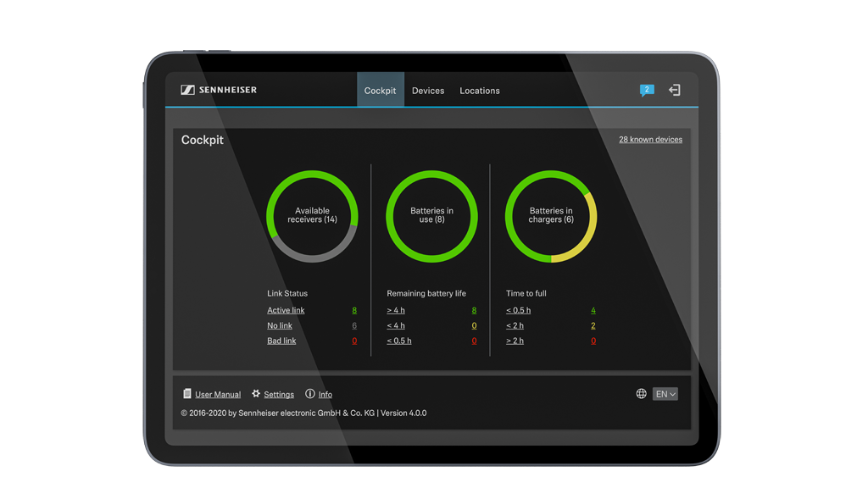868x488 pixels.
Task: Click the Batteries in chargers ring chart
Action: coord(551,216)
